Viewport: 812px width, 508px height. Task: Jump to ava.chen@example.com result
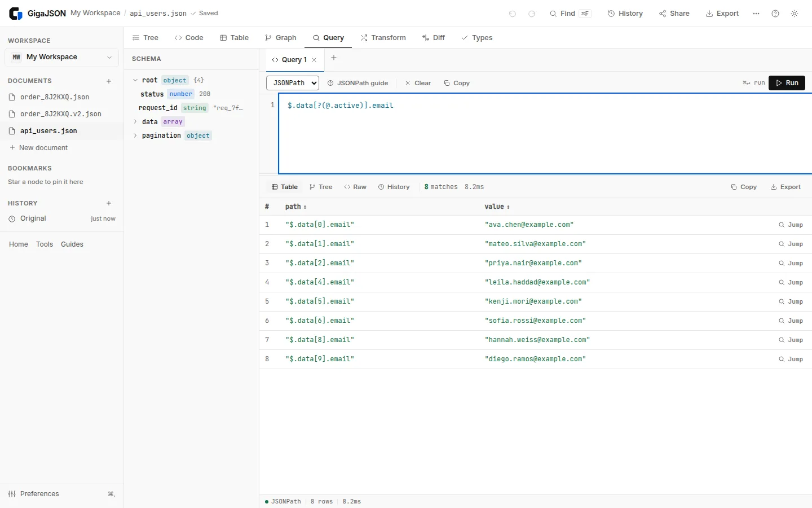pyautogui.click(x=791, y=225)
